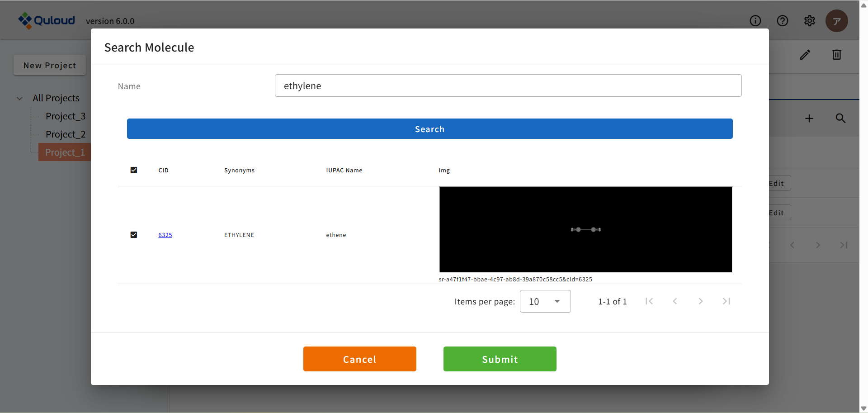Collapse the All Projects tree
This screenshot has height=413, width=868.
(x=20, y=98)
